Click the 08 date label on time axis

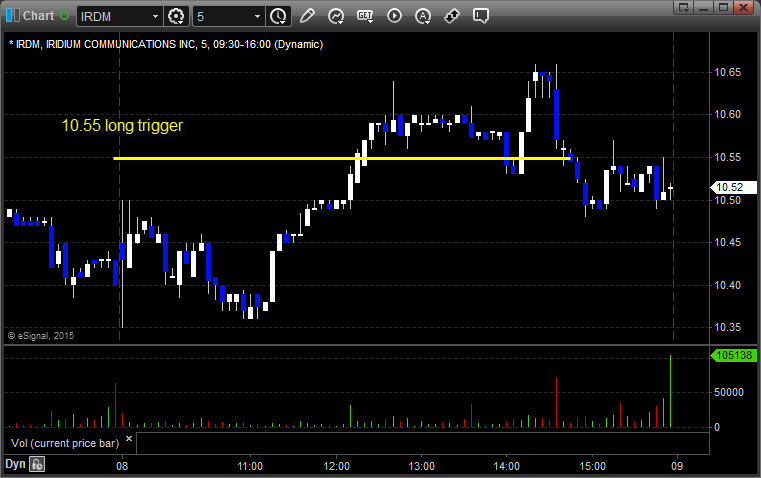tap(122, 466)
